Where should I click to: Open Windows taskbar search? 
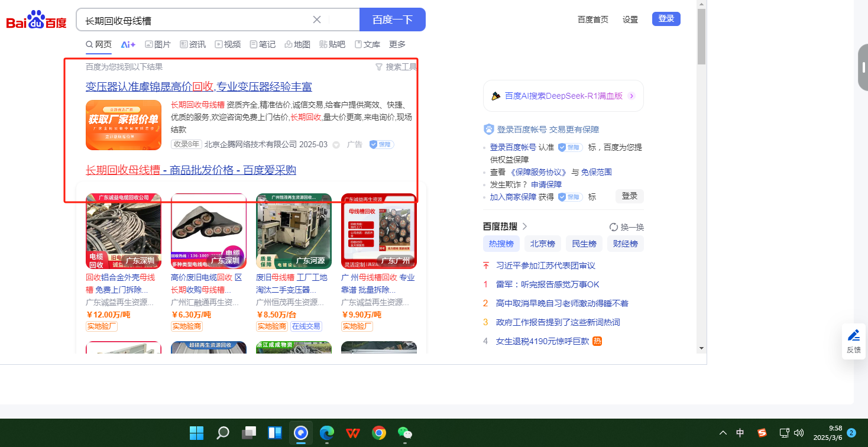pyautogui.click(x=223, y=433)
